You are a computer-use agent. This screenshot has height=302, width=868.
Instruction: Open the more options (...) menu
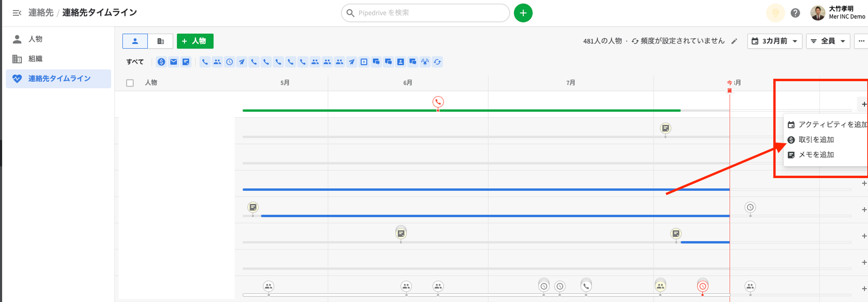point(861,41)
